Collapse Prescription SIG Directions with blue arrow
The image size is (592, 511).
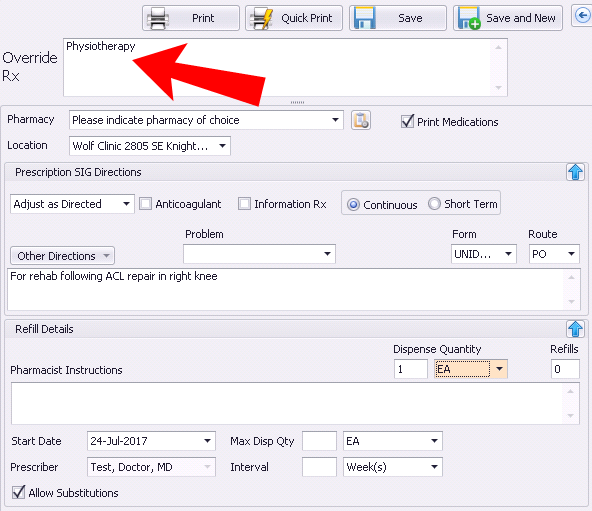pos(575,172)
